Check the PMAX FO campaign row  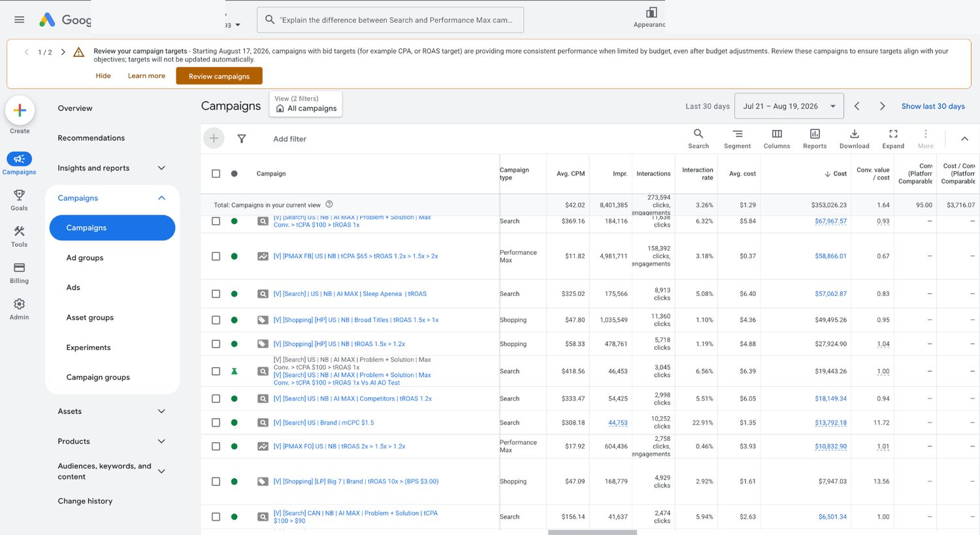pos(216,446)
